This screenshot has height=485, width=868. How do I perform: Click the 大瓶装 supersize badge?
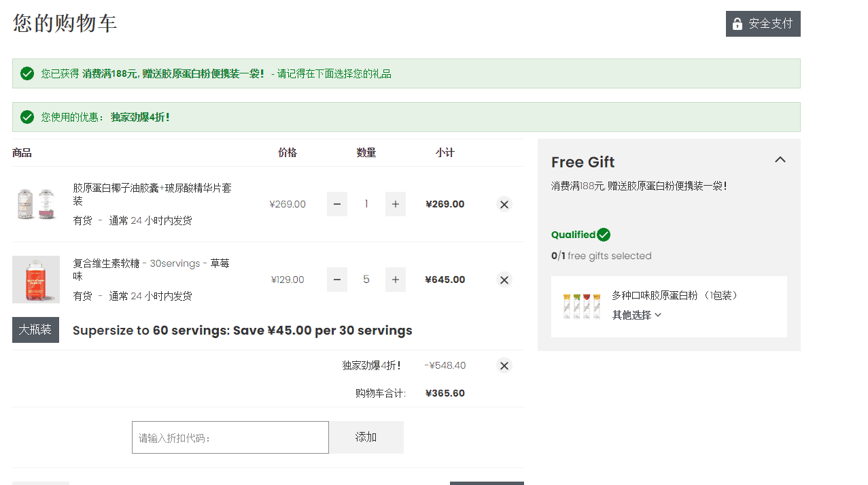click(x=35, y=330)
